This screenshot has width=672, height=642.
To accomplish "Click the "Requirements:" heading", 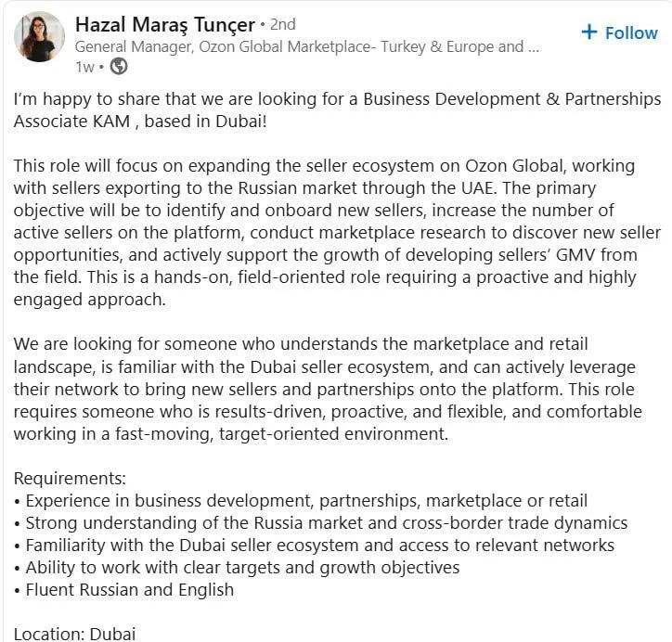I will tap(70, 478).
